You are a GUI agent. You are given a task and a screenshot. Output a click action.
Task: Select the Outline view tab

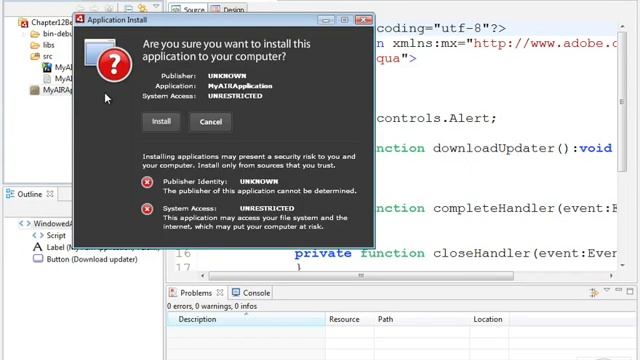tap(29, 194)
